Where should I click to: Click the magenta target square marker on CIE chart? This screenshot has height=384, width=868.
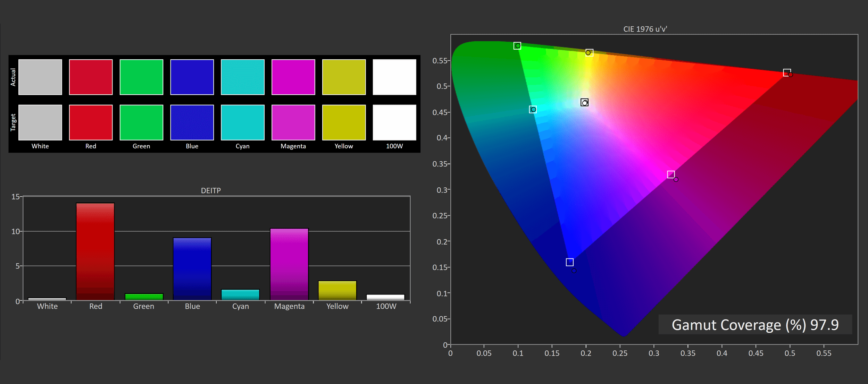671,174
